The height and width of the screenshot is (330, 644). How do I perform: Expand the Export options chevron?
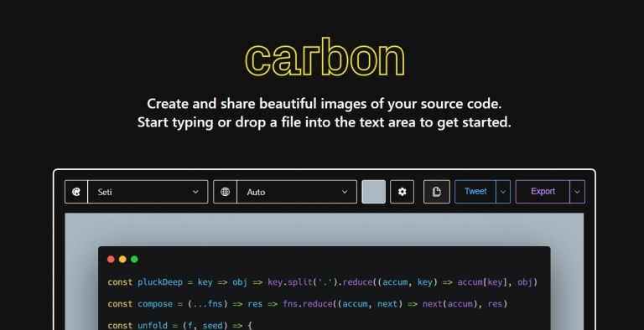(x=577, y=192)
